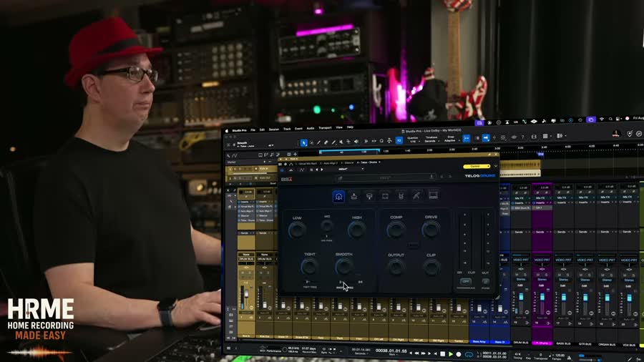Image resolution: width=644 pixels, height=362 pixels.
Task: Open the yellow Control dropdown in plugin
Action: (477, 166)
